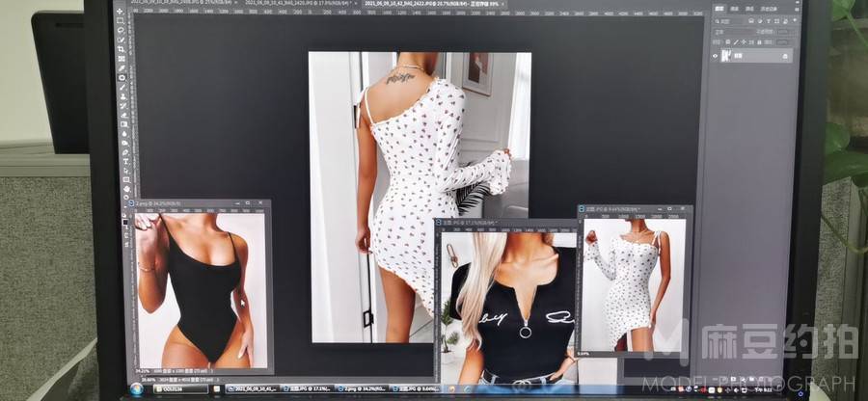
Task: Switch to 主图.JPG @ 17.1% taskbar item
Action: point(308,388)
